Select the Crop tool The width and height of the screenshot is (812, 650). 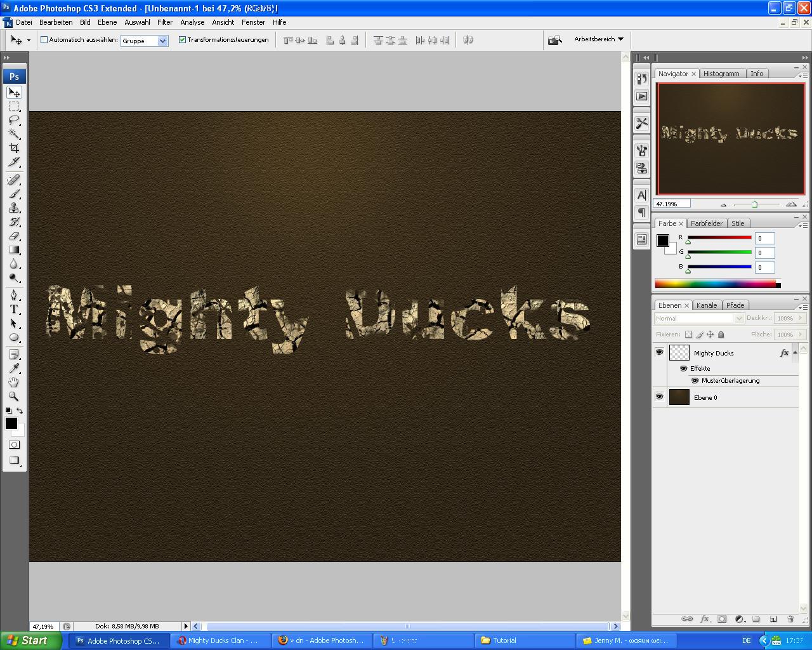click(14, 148)
